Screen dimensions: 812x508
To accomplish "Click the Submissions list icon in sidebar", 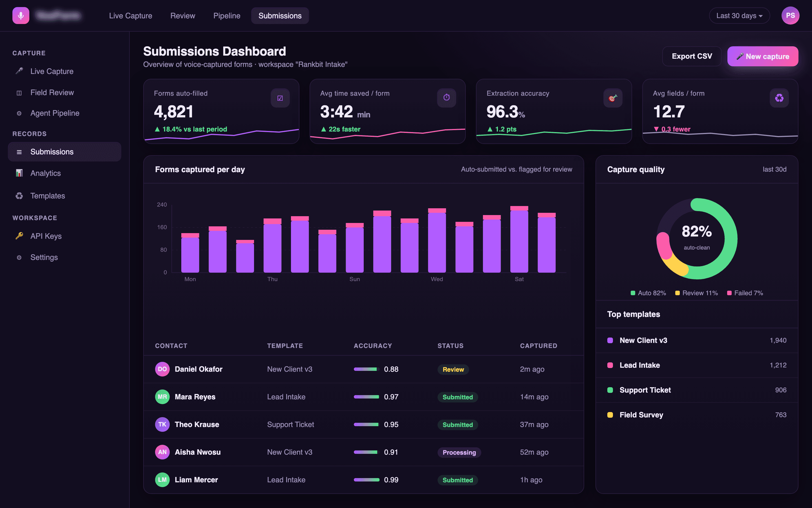I will click(x=19, y=152).
